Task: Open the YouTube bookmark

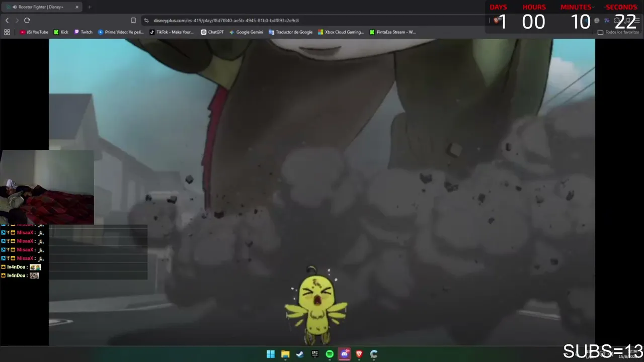Action: [34, 32]
